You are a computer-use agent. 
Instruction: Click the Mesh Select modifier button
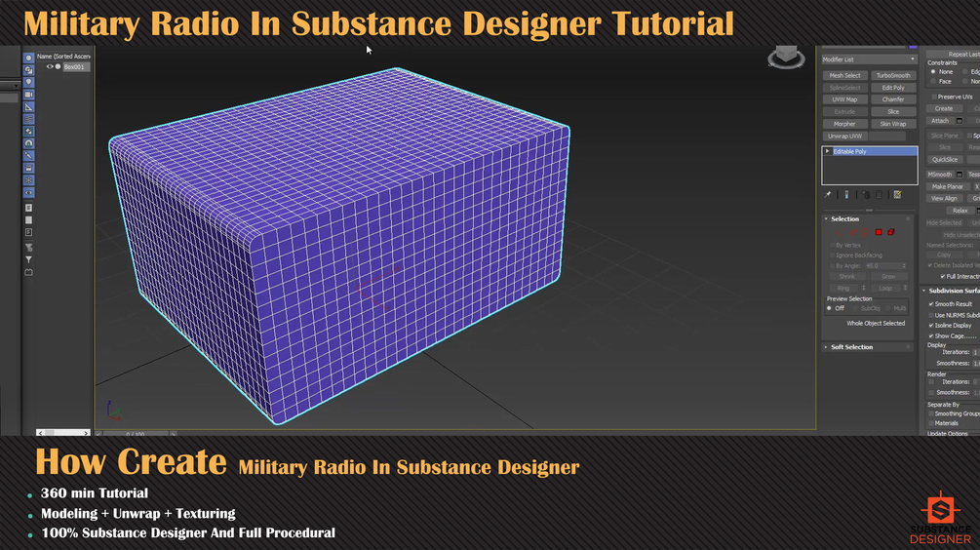point(844,76)
